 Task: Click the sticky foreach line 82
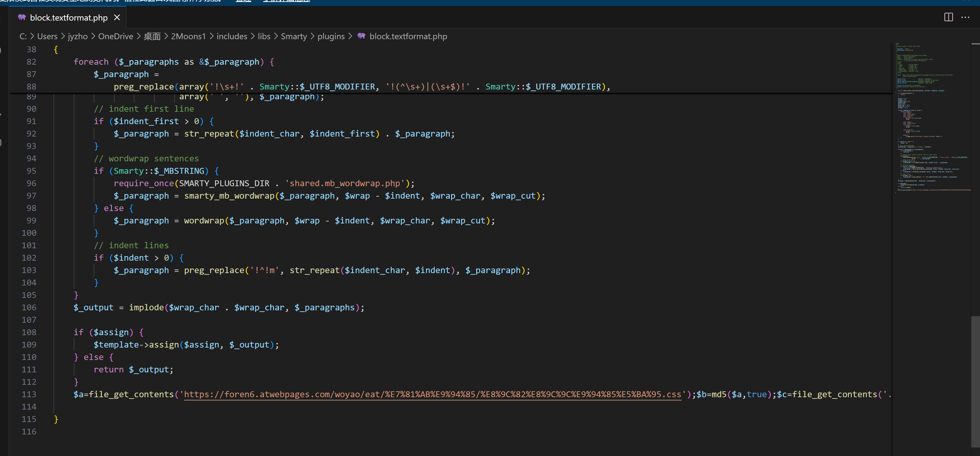(174, 62)
